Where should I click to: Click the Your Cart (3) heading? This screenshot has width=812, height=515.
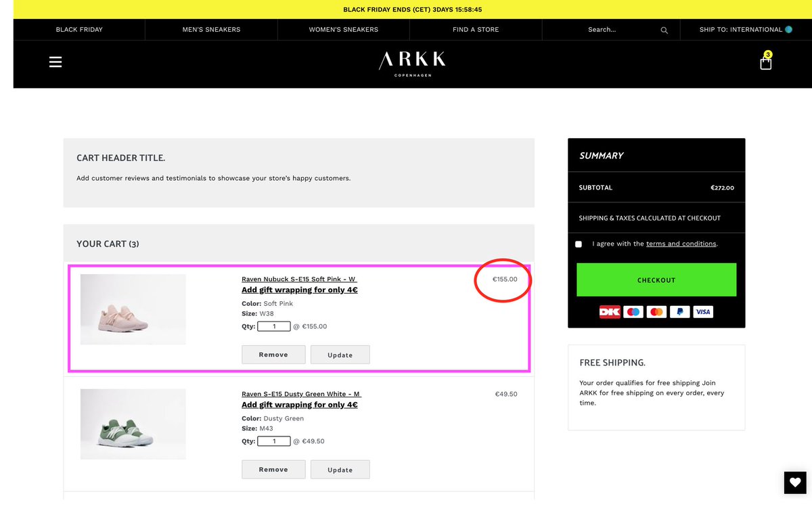(x=108, y=244)
